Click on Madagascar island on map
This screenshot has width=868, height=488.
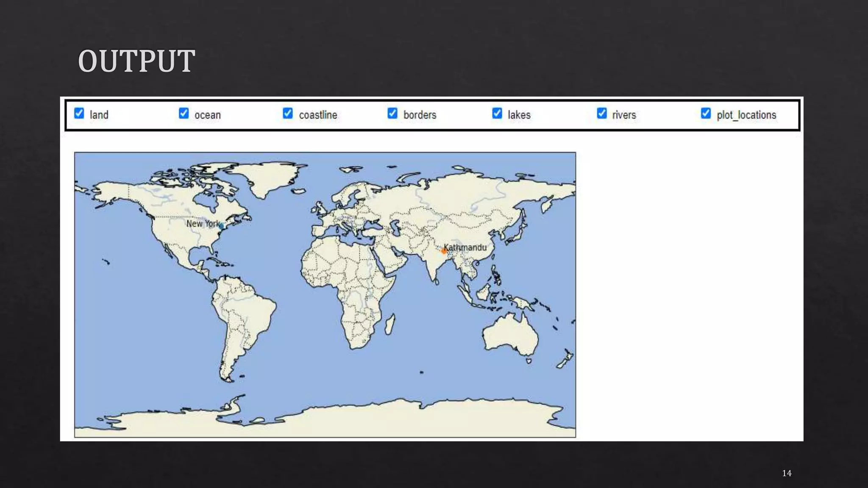tap(390, 324)
